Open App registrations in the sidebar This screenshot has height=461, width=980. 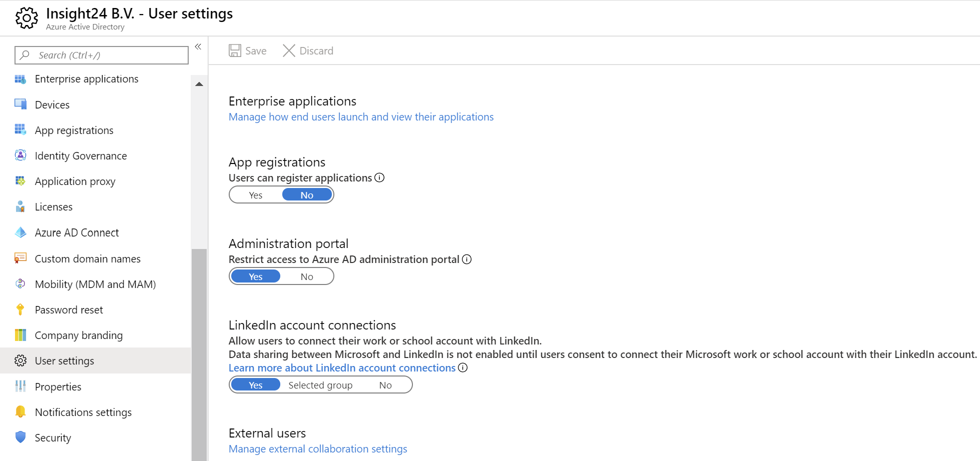74,130
